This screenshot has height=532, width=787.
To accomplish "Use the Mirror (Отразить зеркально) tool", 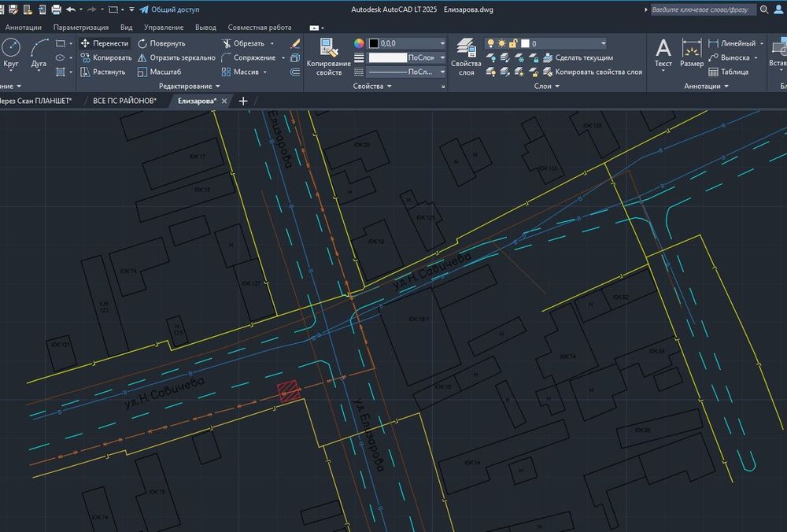I will coord(176,57).
